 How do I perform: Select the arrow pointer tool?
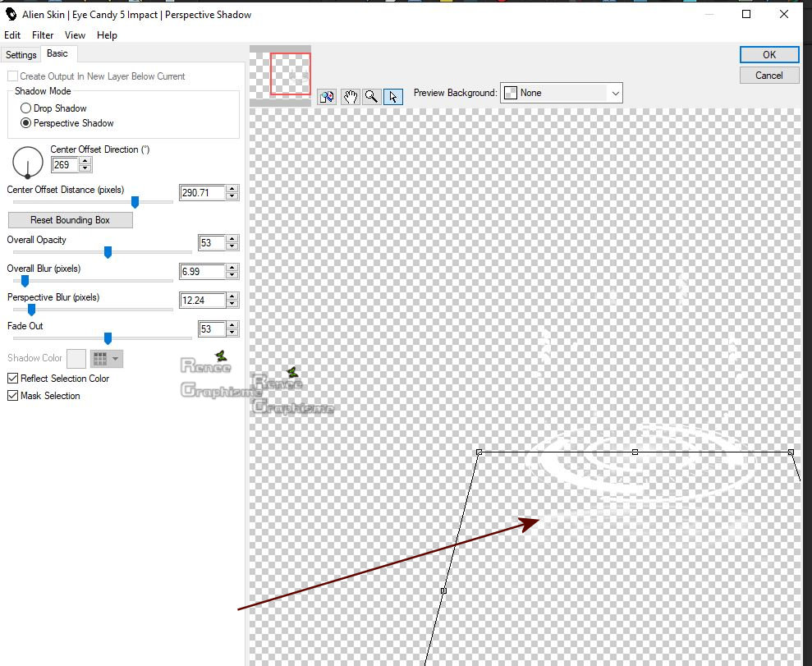(x=393, y=96)
